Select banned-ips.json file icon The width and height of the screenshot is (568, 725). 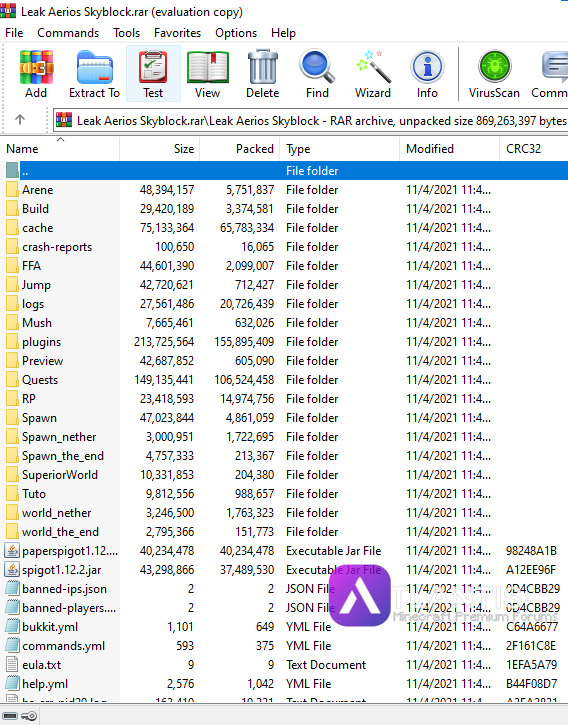(12, 589)
